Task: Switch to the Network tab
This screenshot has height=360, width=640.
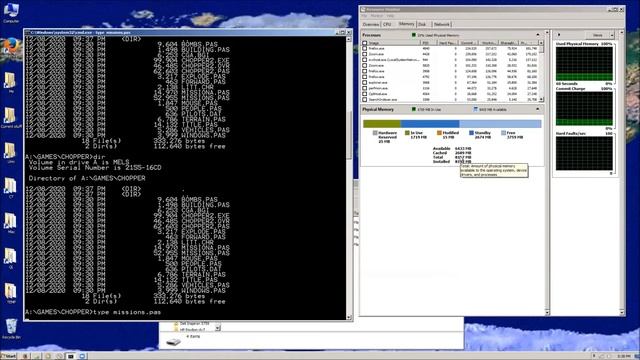Action: [x=441, y=24]
